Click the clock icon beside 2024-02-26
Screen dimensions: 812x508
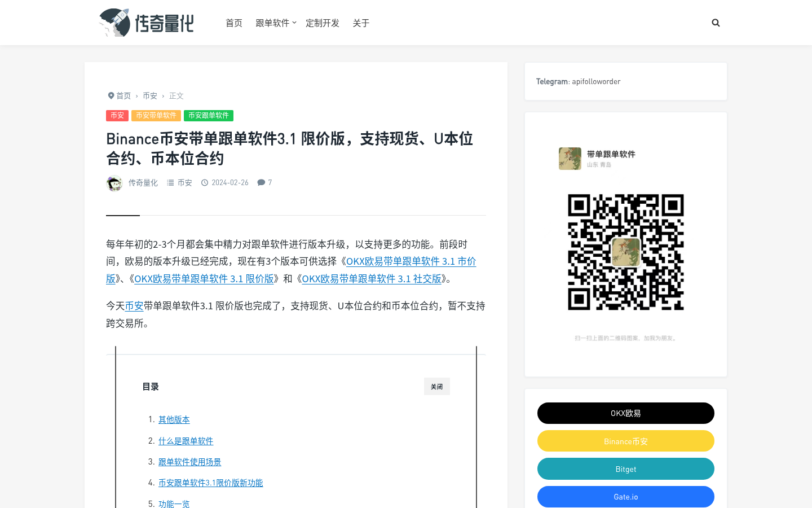205,182
